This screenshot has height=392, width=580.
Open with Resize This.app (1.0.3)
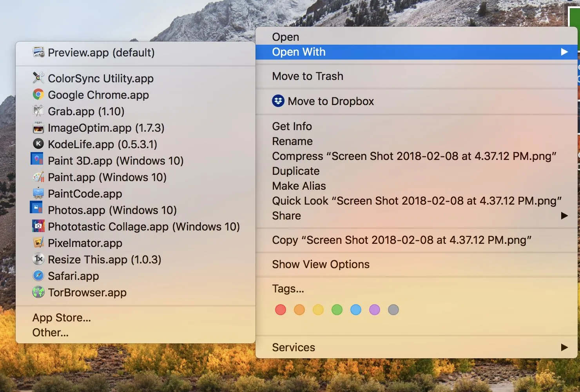[136, 260]
